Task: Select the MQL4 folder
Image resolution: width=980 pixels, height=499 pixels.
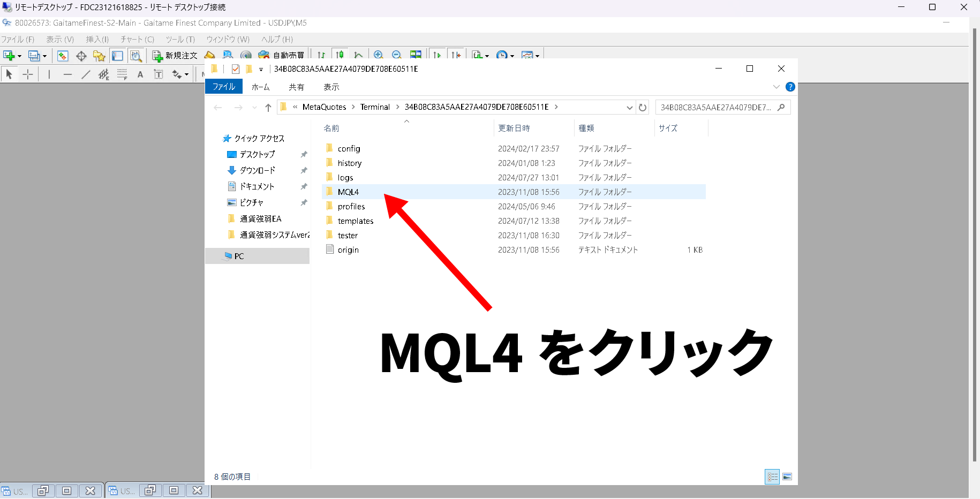Action: point(348,192)
